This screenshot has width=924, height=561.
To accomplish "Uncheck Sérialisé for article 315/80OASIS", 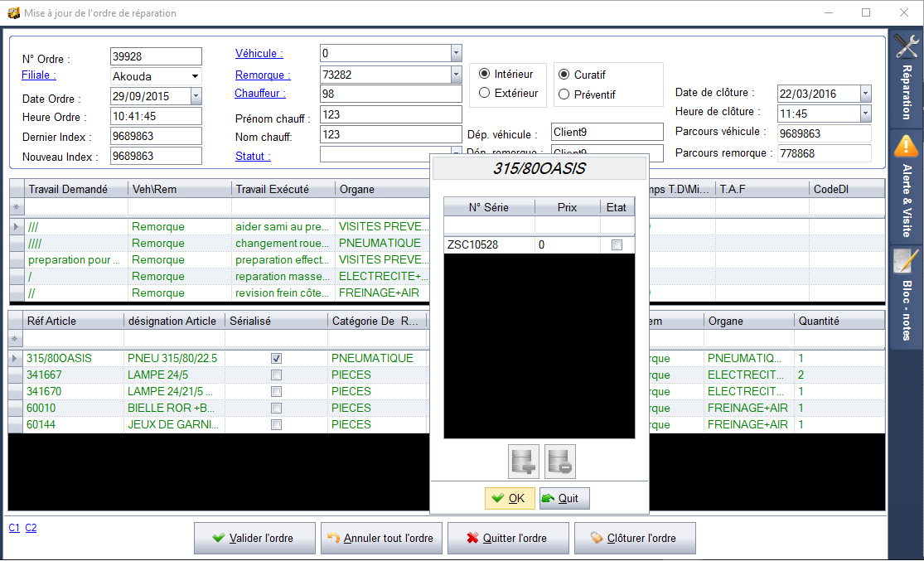I will pyautogui.click(x=277, y=359).
